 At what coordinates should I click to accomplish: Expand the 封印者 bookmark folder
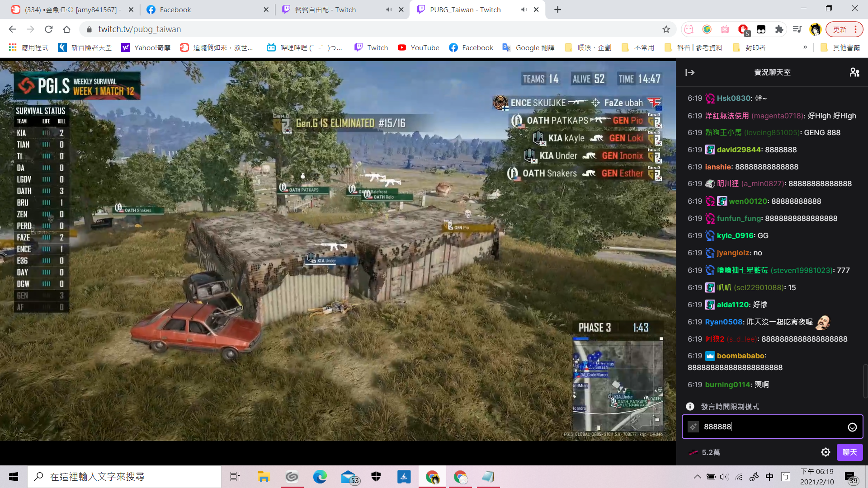[749, 47]
